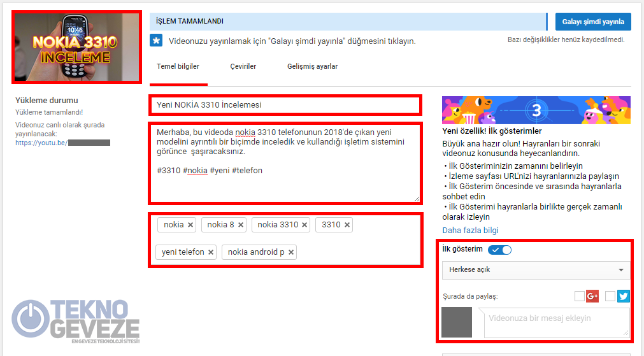Image resolution: width=644 pixels, height=356 pixels.
Task: Open the "Daha fazla bilgi" link
Action: [x=470, y=231]
